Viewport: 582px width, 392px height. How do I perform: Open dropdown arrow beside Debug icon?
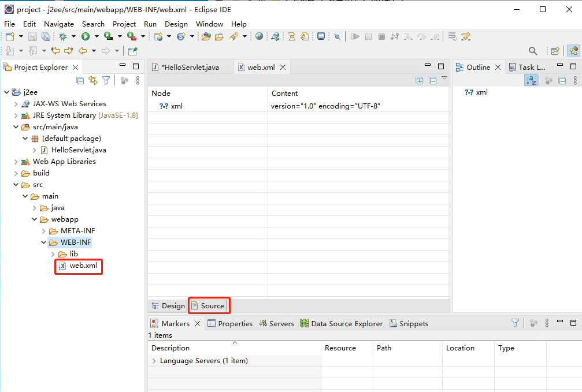(x=73, y=36)
